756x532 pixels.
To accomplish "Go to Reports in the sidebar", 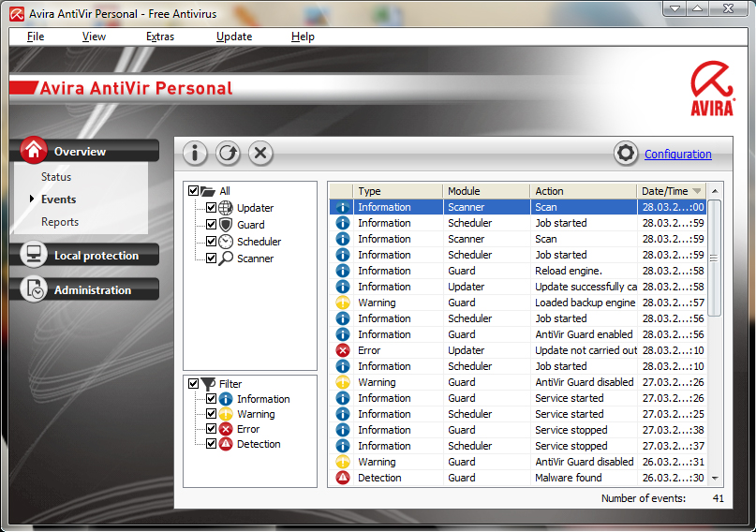I will (60, 222).
